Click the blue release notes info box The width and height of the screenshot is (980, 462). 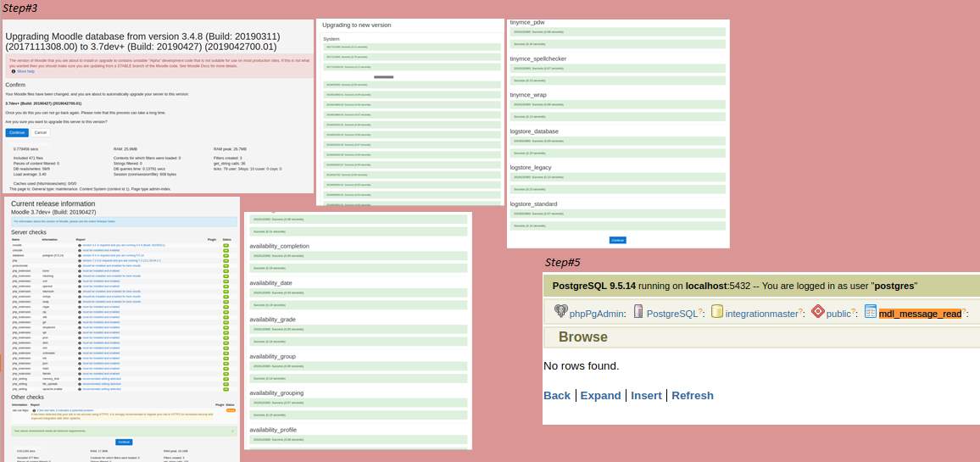[x=124, y=222]
